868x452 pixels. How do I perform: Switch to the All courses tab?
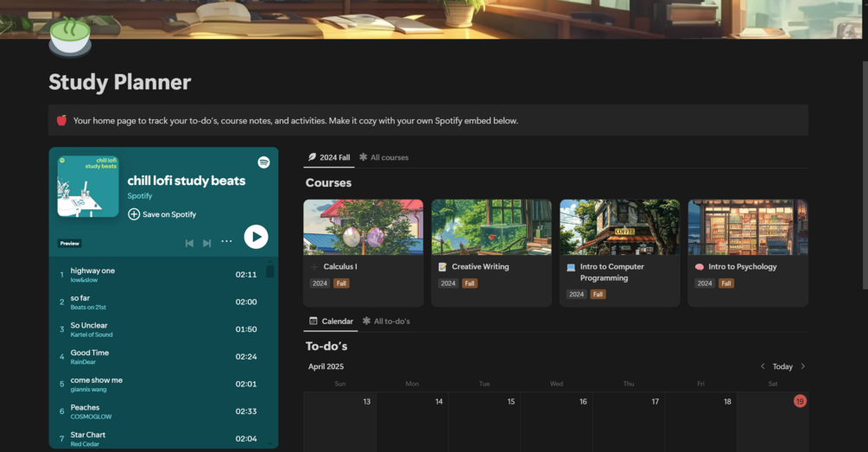click(383, 157)
